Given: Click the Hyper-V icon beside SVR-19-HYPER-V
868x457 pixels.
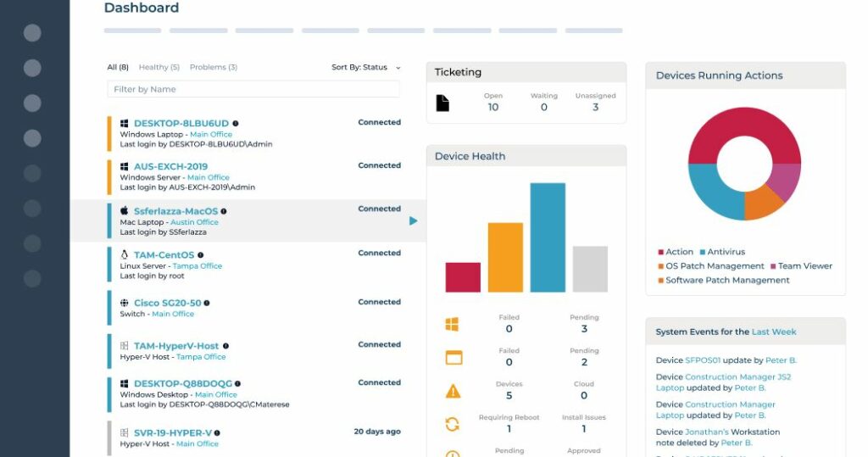Looking at the screenshot, I should pyautogui.click(x=124, y=432).
